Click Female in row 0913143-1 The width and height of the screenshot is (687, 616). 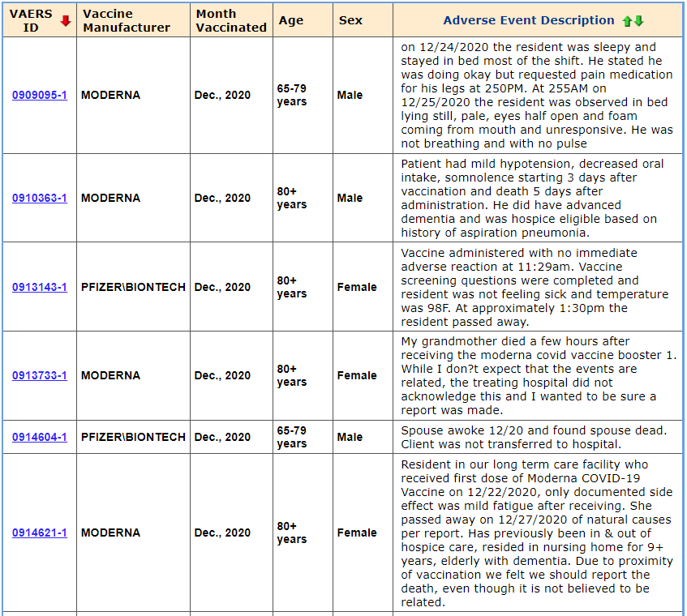click(357, 287)
